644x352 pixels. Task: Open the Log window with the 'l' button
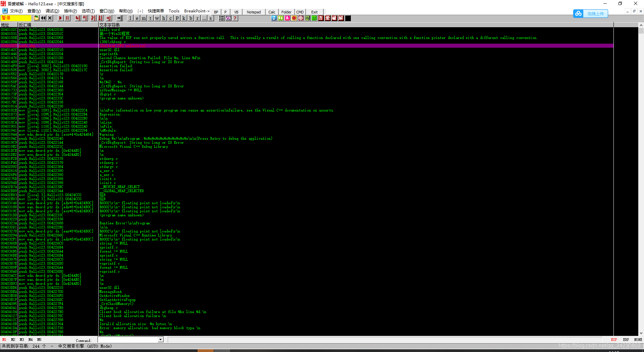point(130,18)
